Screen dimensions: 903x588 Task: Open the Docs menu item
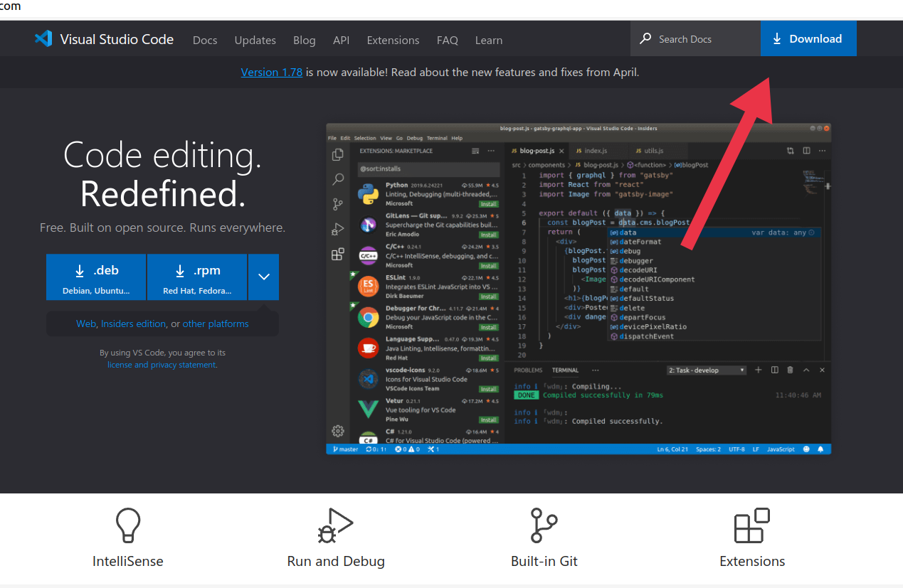click(x=205, y=40)
